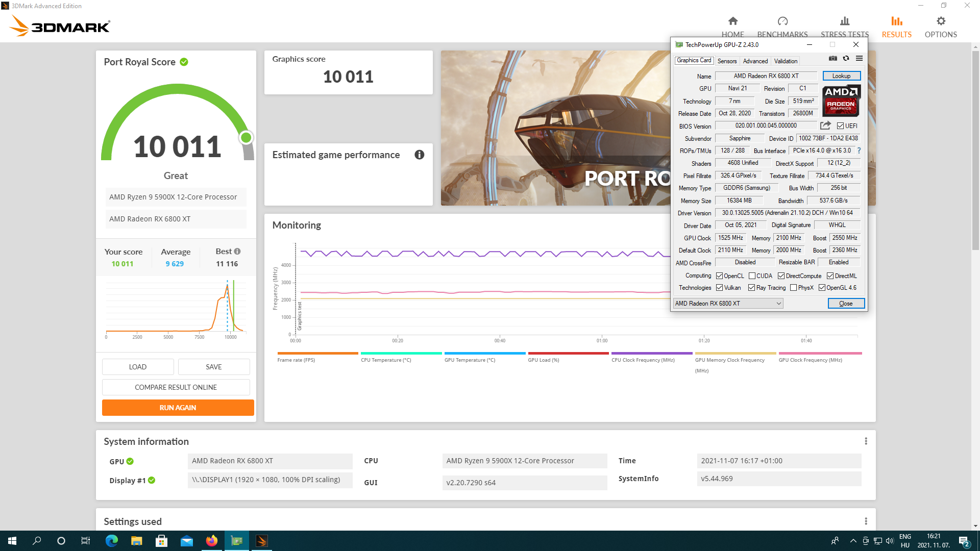The width and height of the screenshot is (980, 551).
Task: Toggle the DirectML checkbox
Action: (x=830, y=276)
